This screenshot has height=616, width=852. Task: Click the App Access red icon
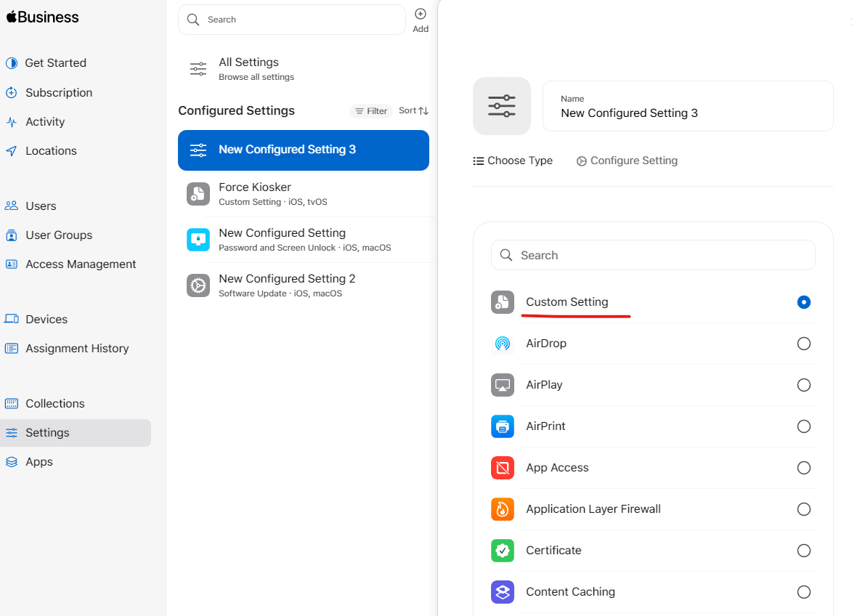tap(503, 468)
